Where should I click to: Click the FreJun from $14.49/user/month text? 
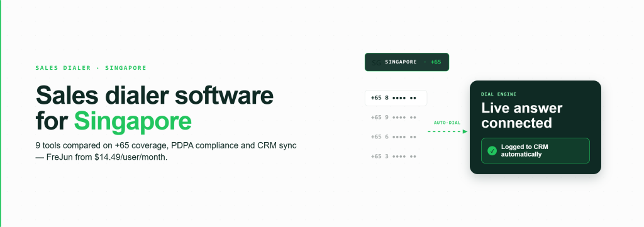pyautogui.click(x=107, y=157)
